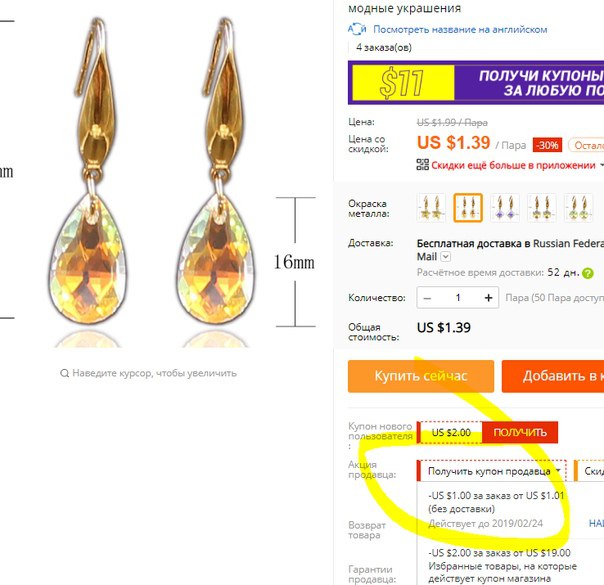This screenshot has height=585, width=604.
Task: Click the 'Добавить в корзину' orange button
Action: (553, 376)
